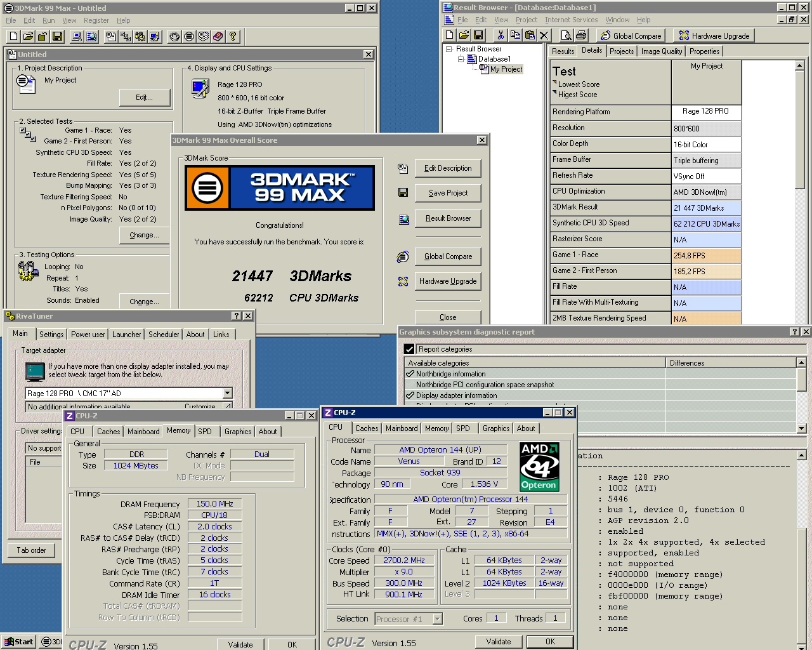Open Processor #1 selection dropdown in CPU-Z
This screenshot has height=650, width=812.
pos(437,618)
